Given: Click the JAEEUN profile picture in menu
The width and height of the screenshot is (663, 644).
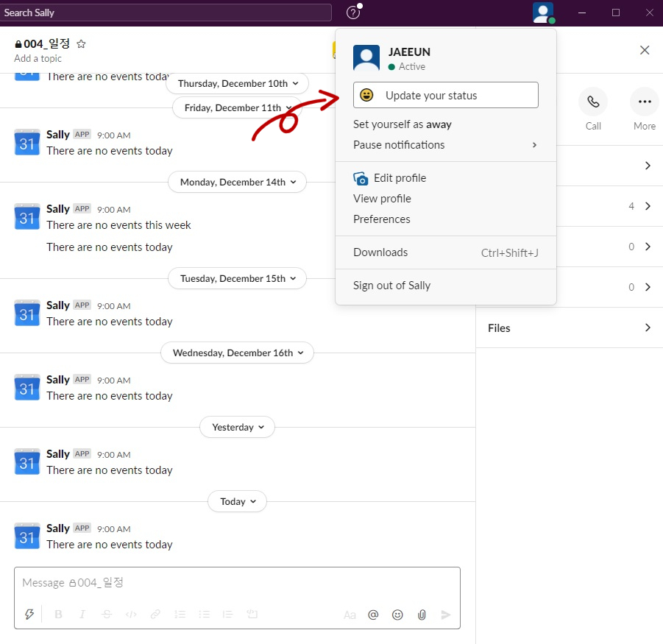Looking at the screenshot, I should [366, 58].
